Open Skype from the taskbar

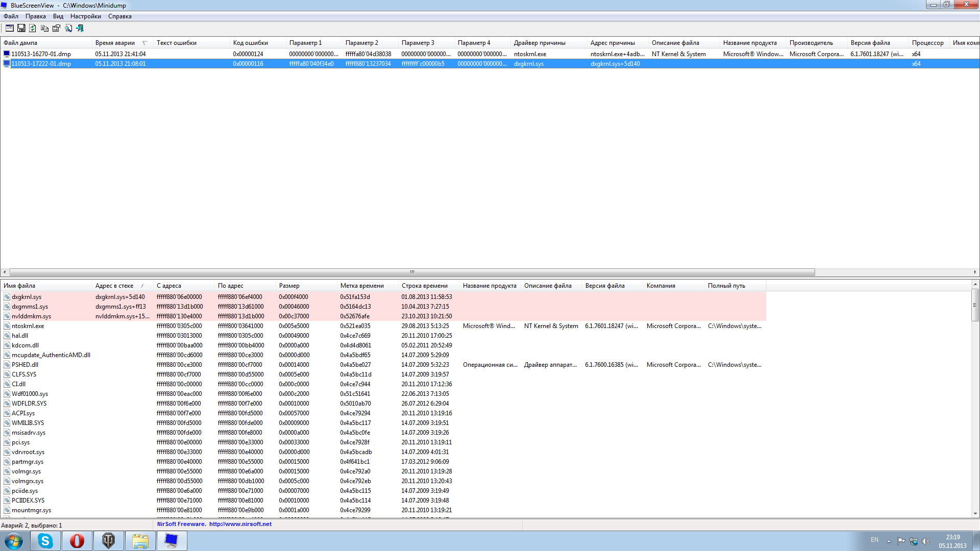pos(45,541)
